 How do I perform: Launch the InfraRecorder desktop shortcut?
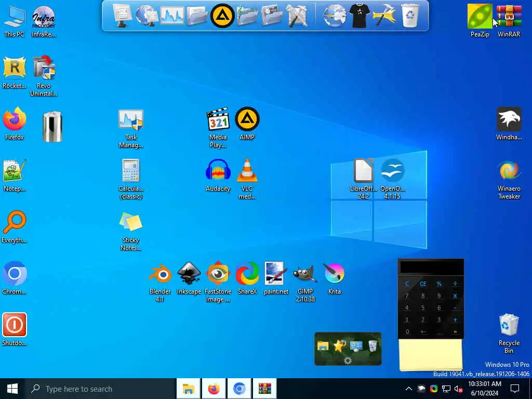click(44, 21)
